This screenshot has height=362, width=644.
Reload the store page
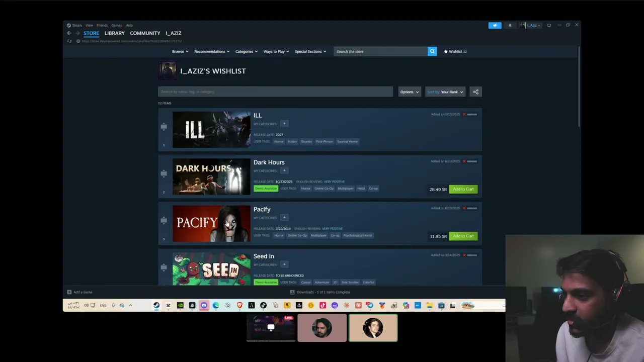(69, 41)
